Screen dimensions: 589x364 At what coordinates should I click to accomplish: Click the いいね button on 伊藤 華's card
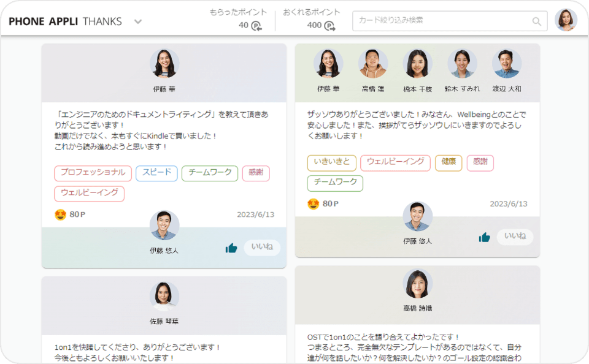coord(262,248)
